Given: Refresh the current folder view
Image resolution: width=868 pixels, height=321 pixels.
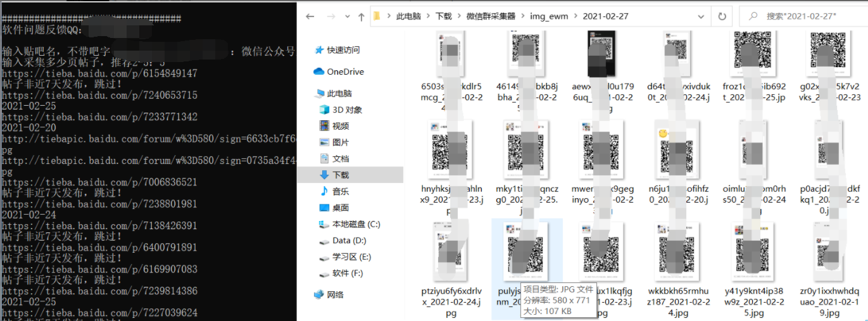Looking at the screenshot, I should 721,16.
